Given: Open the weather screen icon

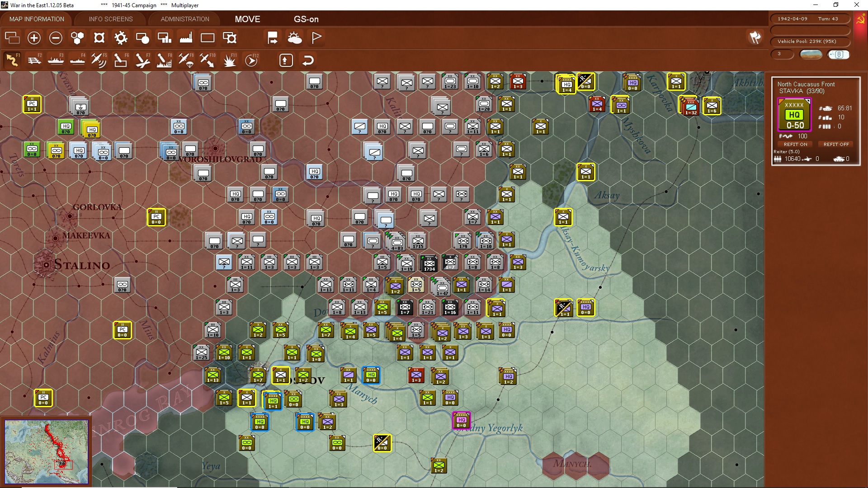Looking at the screenshot, I should tap(295, 38).
